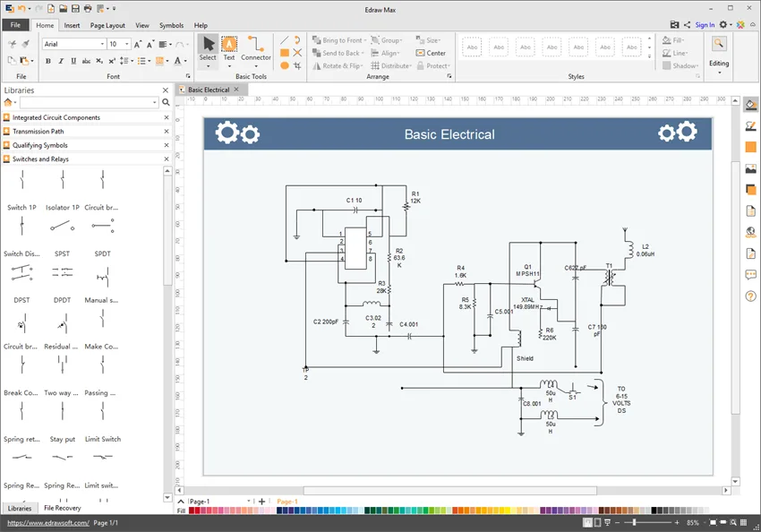Open the Rotate & Flip dropdown

point(338,65)
